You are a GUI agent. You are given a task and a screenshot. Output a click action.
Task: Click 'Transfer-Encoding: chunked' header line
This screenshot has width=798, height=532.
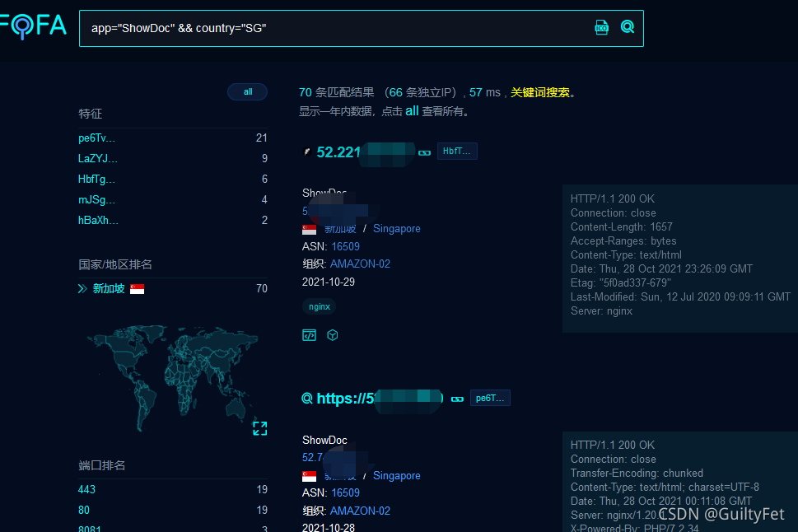pyautogui.click(x=637, y=473)
